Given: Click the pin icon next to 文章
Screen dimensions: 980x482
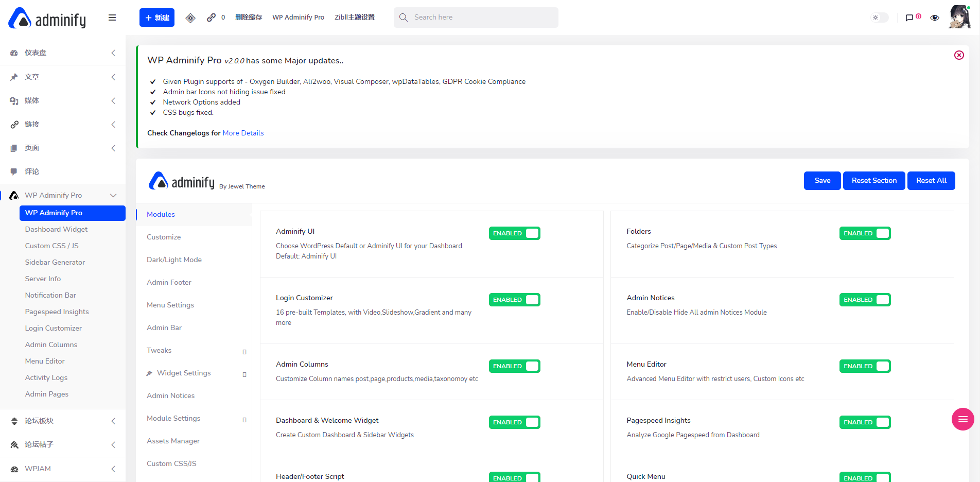Looking at the screenshot, I should coord(14,77).
